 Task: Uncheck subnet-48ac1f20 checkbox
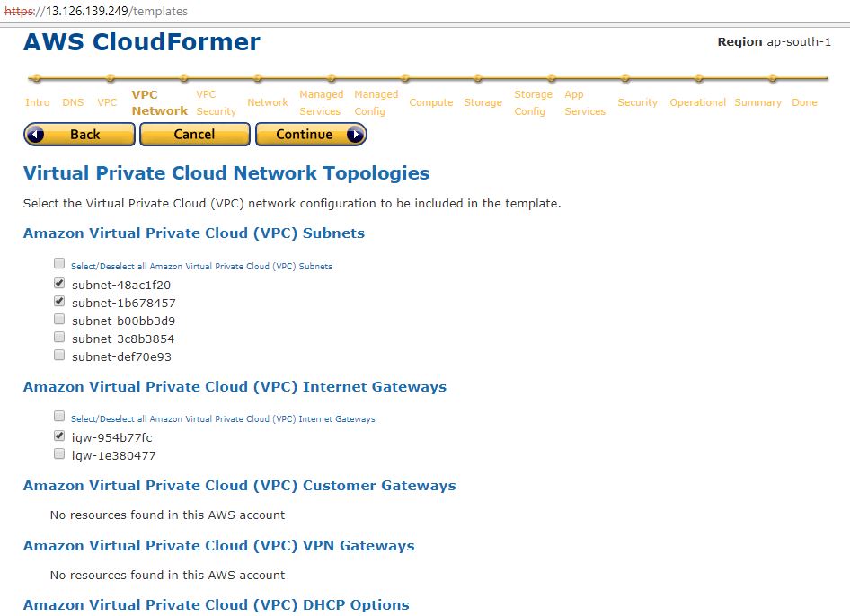tap(59, 284)
